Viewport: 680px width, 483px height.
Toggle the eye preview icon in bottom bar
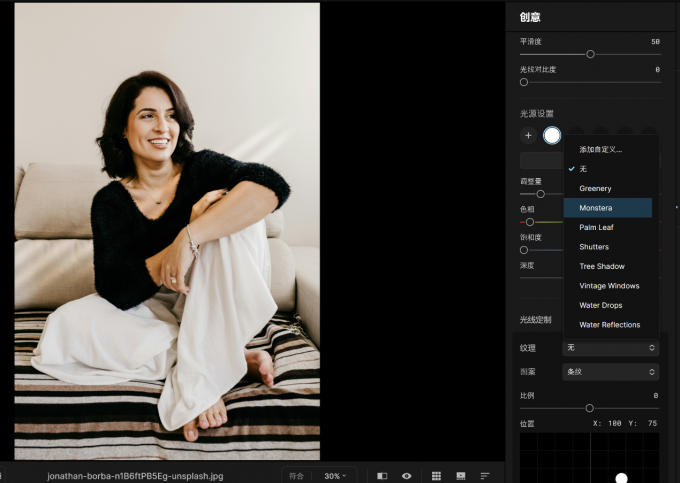pyautogui.click(x=406, y=476)
